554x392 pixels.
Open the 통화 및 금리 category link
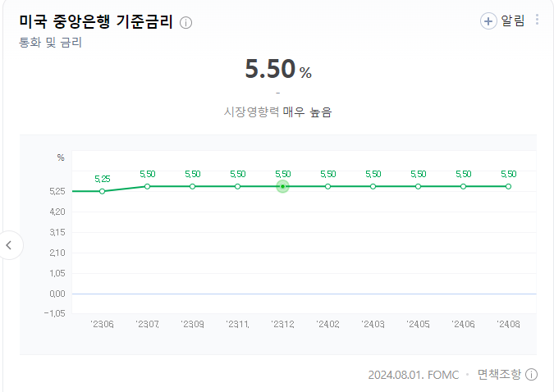click(x=50, y=42)
